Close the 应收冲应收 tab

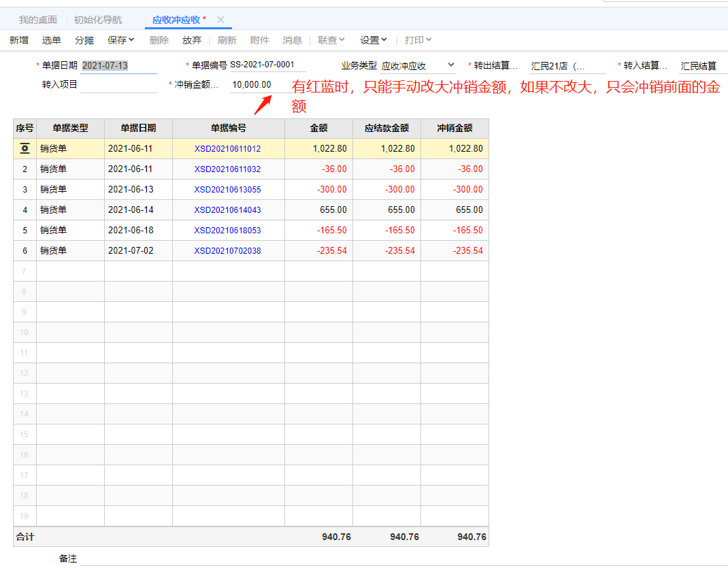point(220,20)
